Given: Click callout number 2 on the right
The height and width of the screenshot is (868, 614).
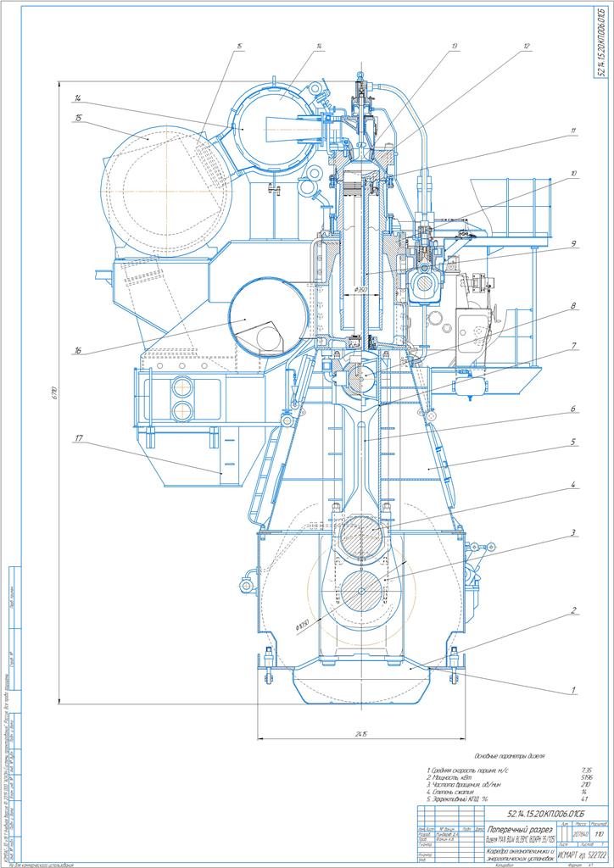Looking at the screenshot, I should (574, 610).
